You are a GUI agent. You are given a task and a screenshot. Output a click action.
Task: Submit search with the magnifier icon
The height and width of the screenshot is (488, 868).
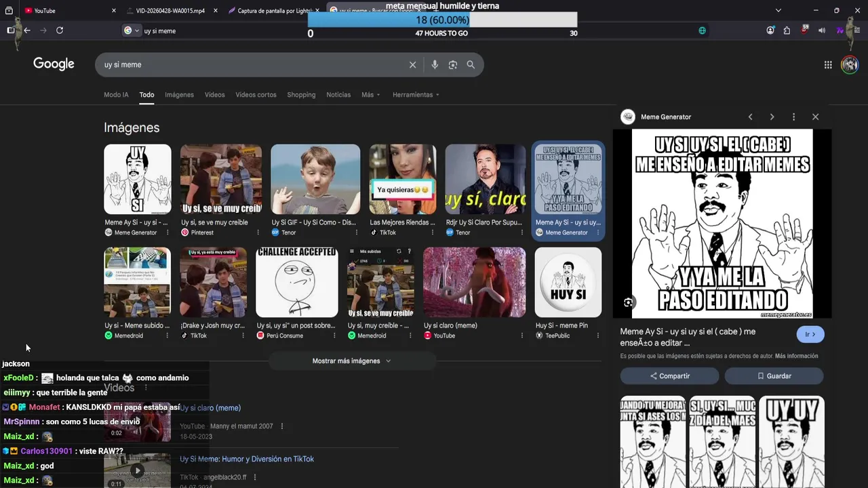click(471, 65)
